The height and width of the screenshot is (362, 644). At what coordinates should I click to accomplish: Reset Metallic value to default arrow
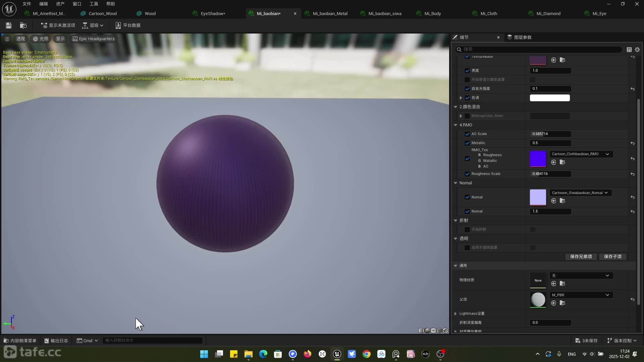point(632,143)
